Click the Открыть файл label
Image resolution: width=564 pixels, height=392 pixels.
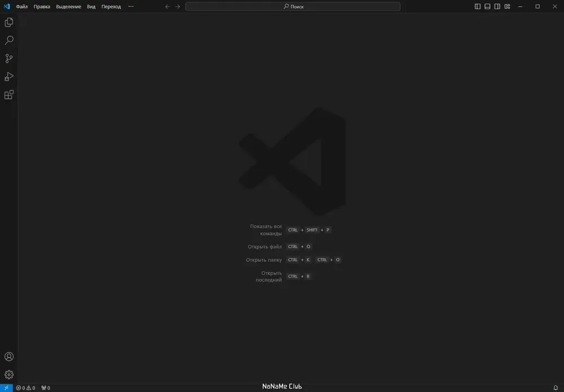[265, 246]
